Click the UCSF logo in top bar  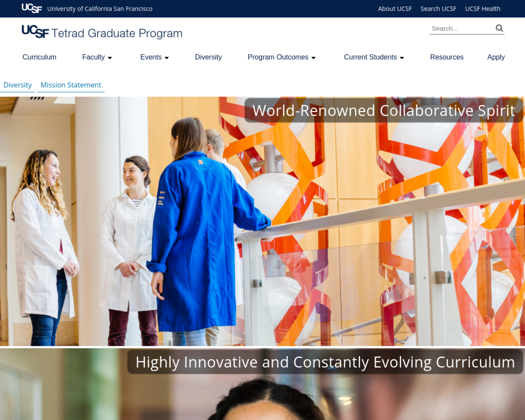(x=32, y=8)
